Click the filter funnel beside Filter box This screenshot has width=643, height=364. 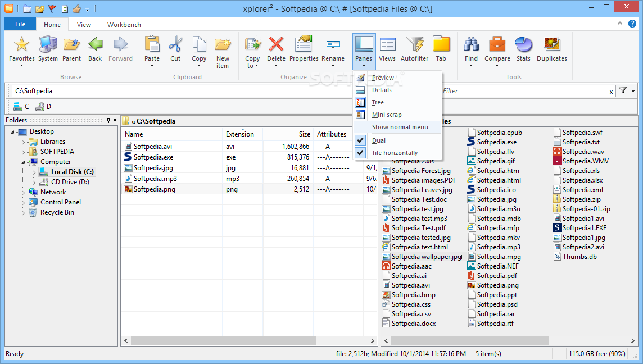tap(623, 90)
